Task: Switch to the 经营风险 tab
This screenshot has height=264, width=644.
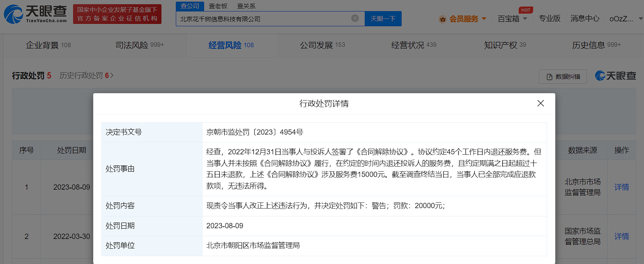Action: [231, 45]
